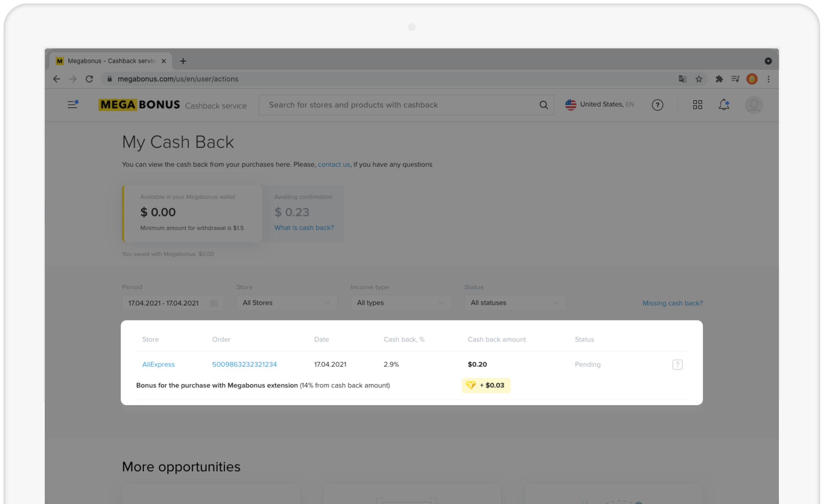Open the AliExpress store link
The image size is (824, 504).
(x=158, y=365)
